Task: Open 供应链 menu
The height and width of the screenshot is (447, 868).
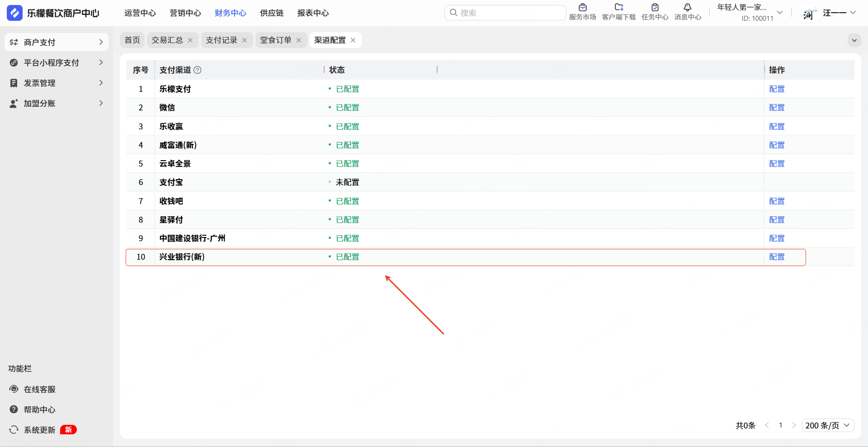Action: pyautogui.click(x=272, y=13)
